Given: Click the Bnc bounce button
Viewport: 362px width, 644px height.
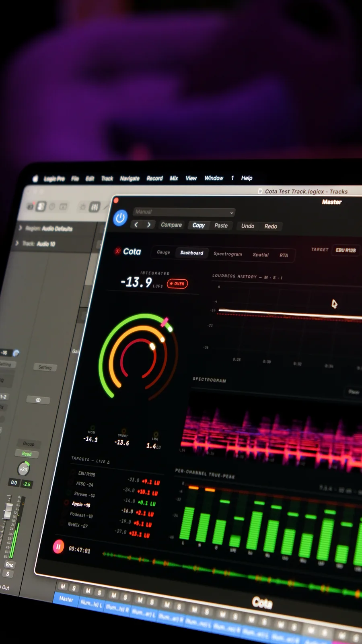Looking at the screenshot, I should (10, 565).
